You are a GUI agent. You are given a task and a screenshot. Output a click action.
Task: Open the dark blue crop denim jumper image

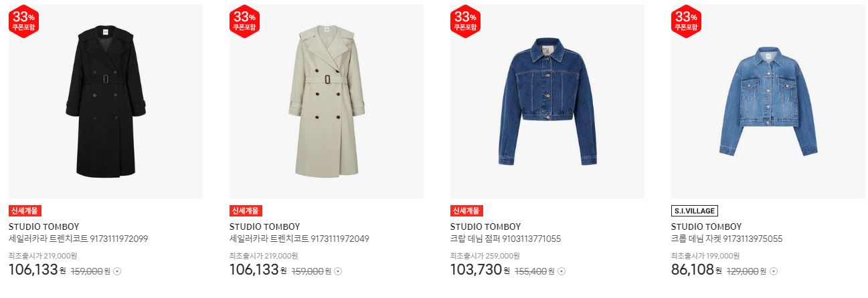click(x=547, y=102)
